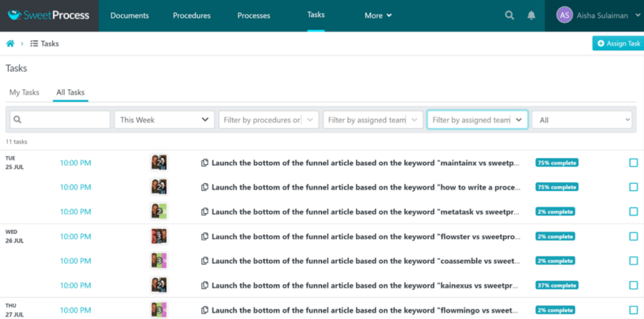Open the how to write a procedure article task
This screenshot has width=644, height=319.
pos(366,187)
